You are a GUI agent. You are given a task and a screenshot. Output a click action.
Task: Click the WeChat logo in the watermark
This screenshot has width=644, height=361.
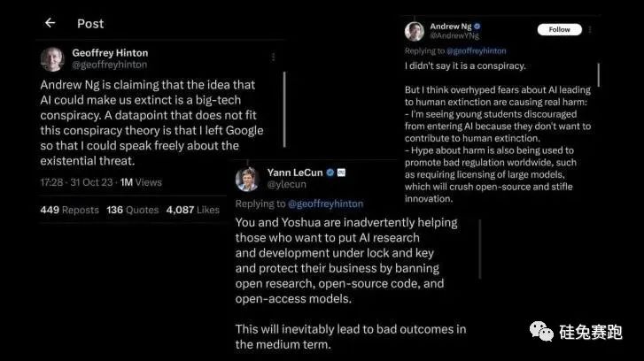point(541,331)
